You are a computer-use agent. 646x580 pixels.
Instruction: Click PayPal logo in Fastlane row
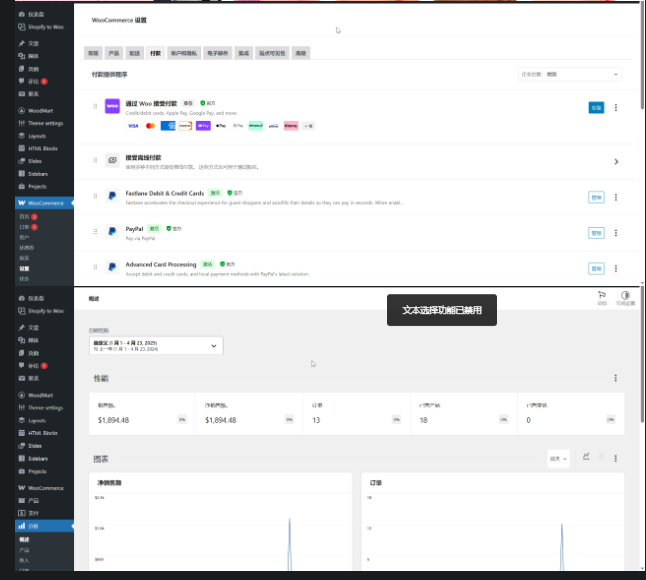tap(112, 196)
